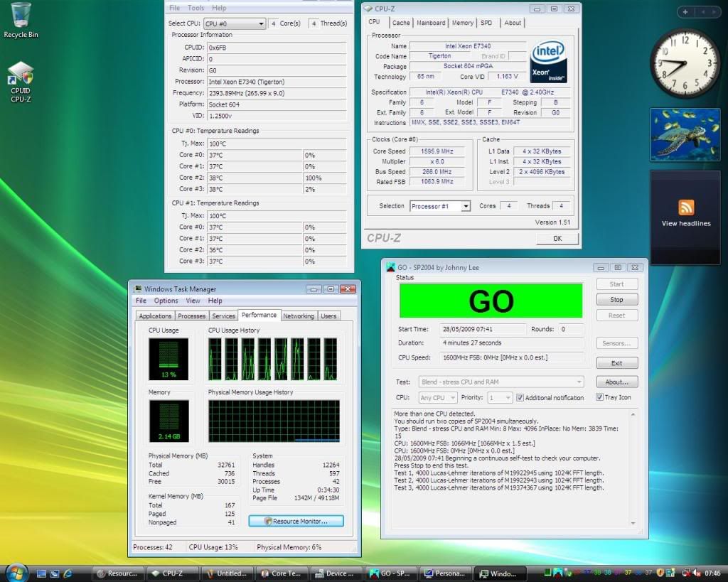The image size is (728, 582).
Task: Click the sea turtle slideshow gadget picture
Action: coord(685,134)
